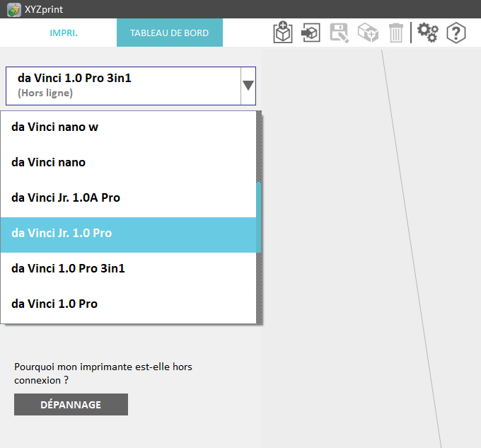Choose da Vinci Jr. 1.0 Pro option
481x448 pixels.
click(x=127, y=234)
